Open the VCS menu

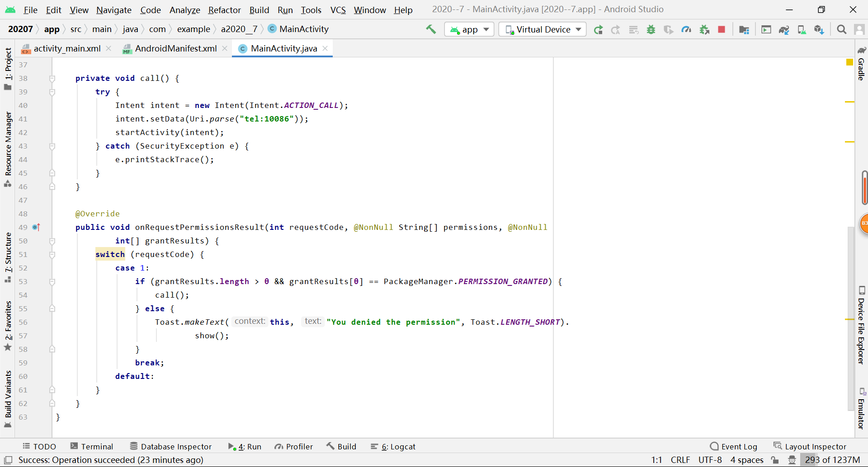(338, 10)
